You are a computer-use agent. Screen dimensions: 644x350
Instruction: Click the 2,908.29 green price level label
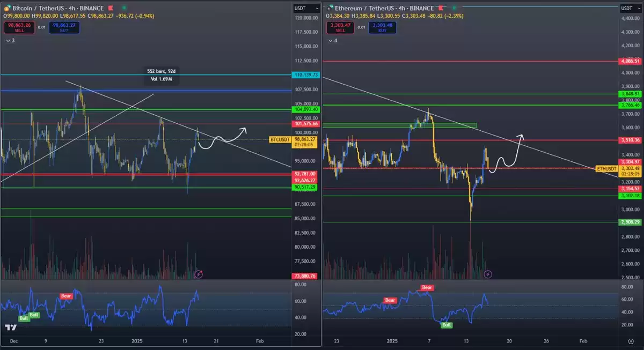[x=631, y=222]
